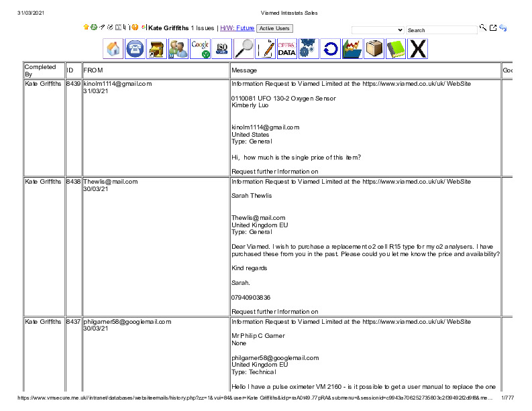Viewport: 532px width, 411px height.
Task: Click the Home house icon
Action: click(113, 49)
